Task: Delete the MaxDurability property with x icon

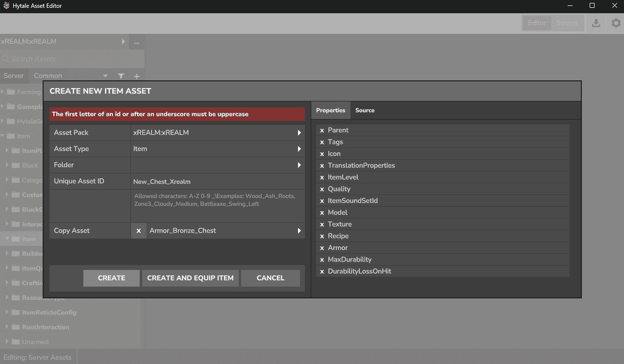Action: coord(322,260)
